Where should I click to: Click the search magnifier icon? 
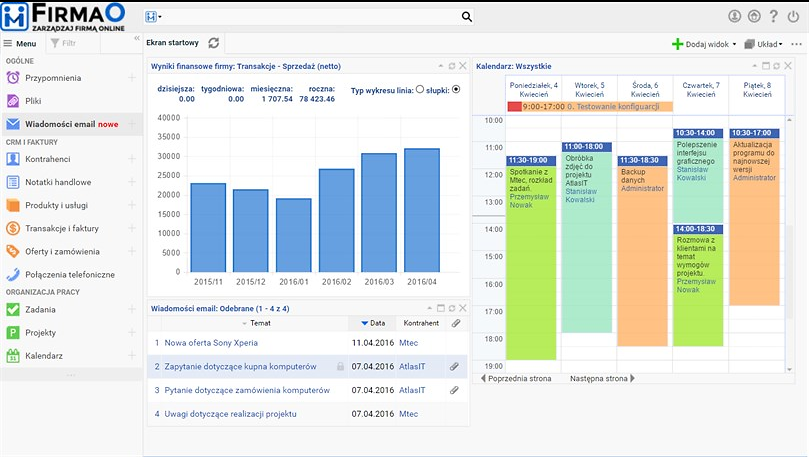point(466,17)
